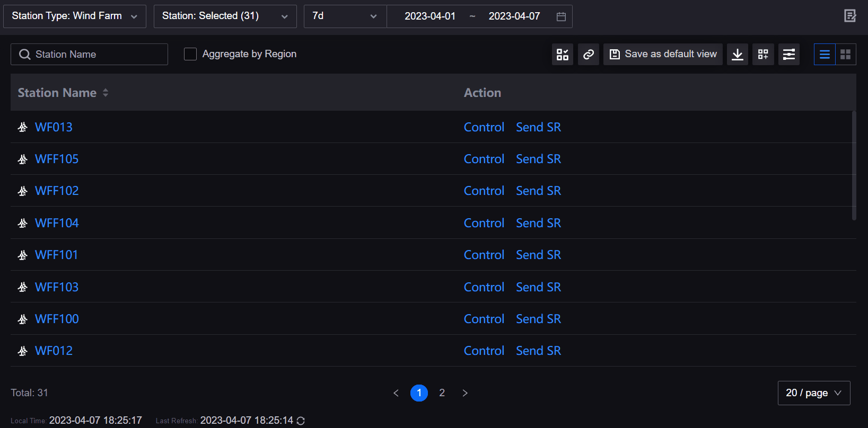Download the station list data
This screenshot has width=868, height=428.
pos(738,54)
